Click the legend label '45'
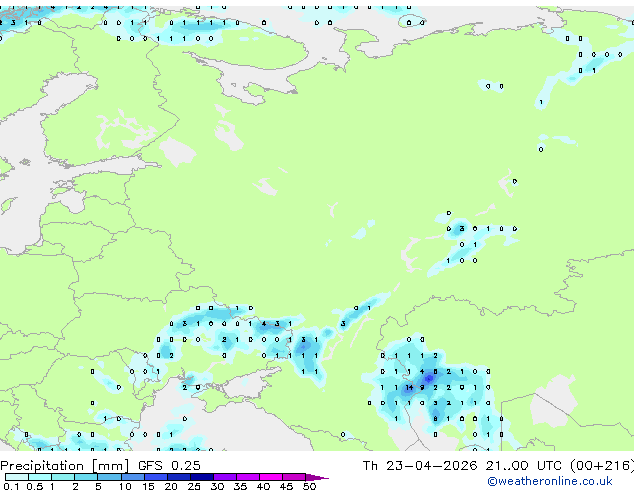Screen dimensions: 634x490 coord(286,486)
